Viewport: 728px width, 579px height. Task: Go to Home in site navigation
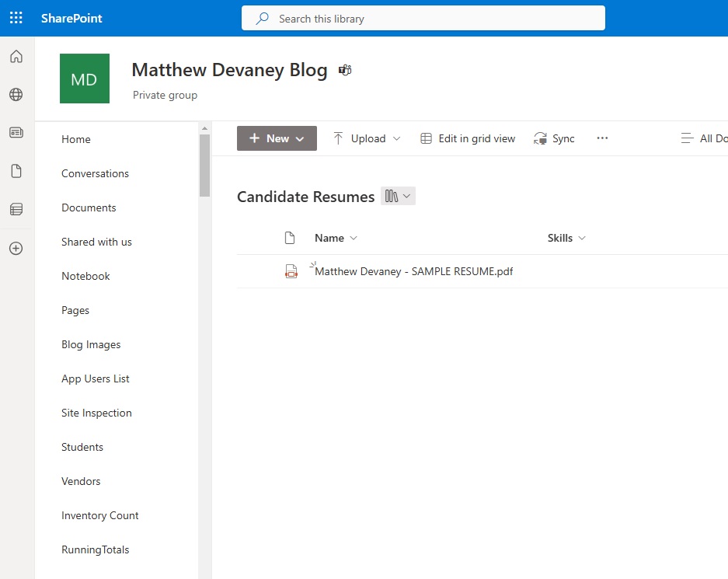76,139
